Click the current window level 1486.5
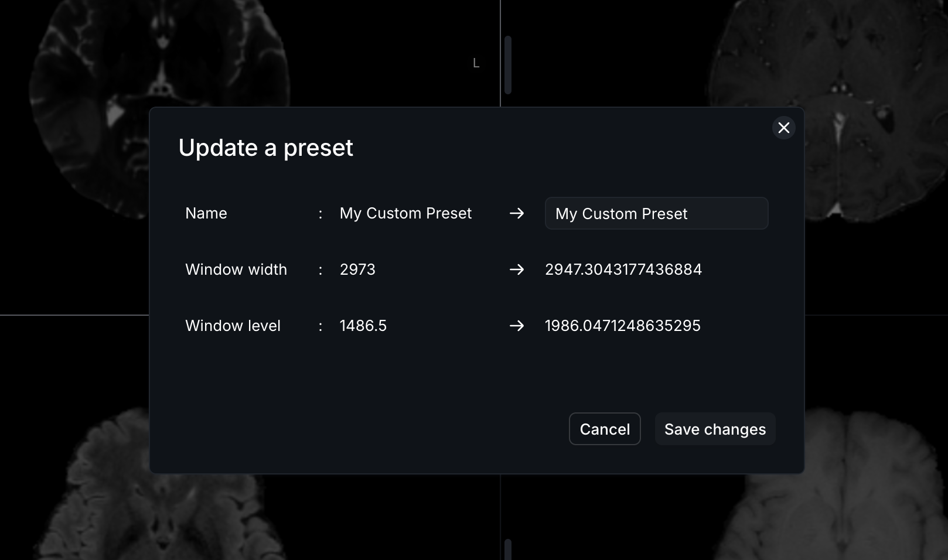948x560 pixels. click(363, 326)
